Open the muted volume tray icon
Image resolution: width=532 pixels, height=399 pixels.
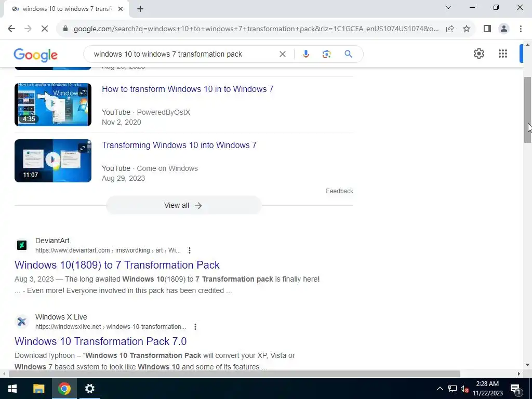[x=464, y=389]
